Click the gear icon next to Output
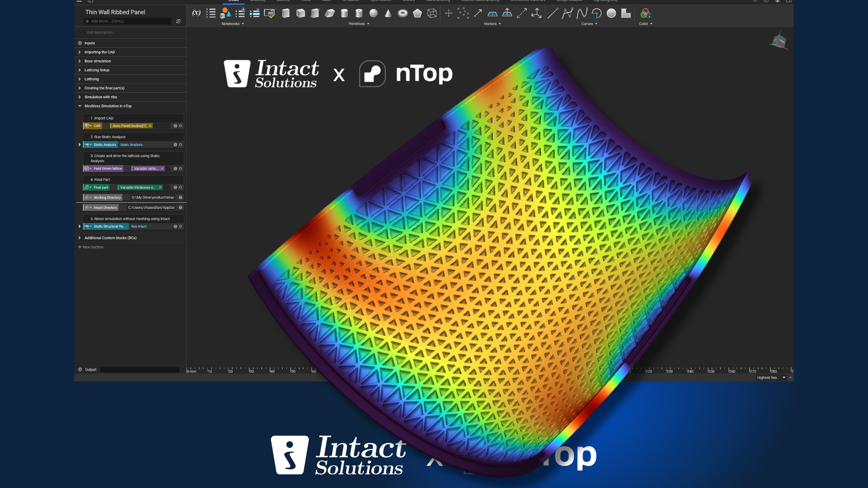The height and width of the screenshot is (488, 868). click(x=80, y=370)
